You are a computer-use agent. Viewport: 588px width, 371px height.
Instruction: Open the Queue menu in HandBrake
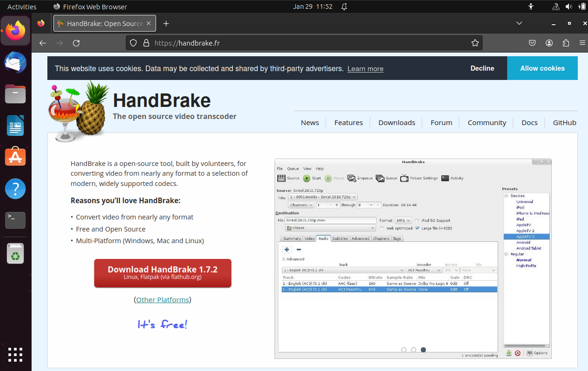pos(293,169)
